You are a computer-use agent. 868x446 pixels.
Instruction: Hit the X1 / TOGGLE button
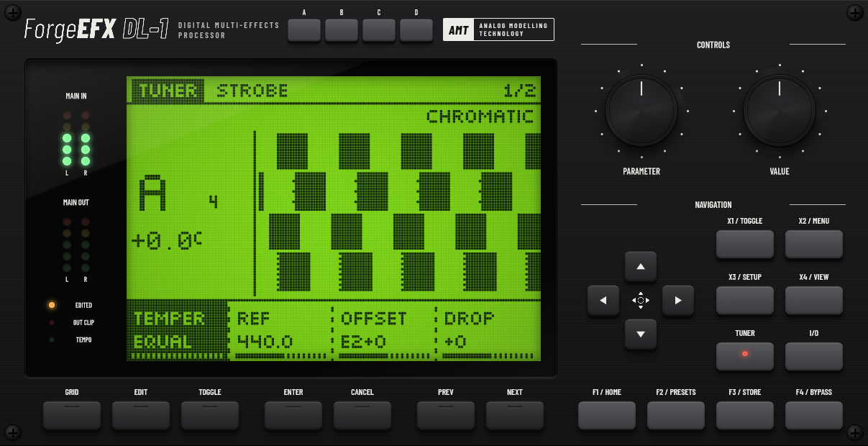point(745,244)
